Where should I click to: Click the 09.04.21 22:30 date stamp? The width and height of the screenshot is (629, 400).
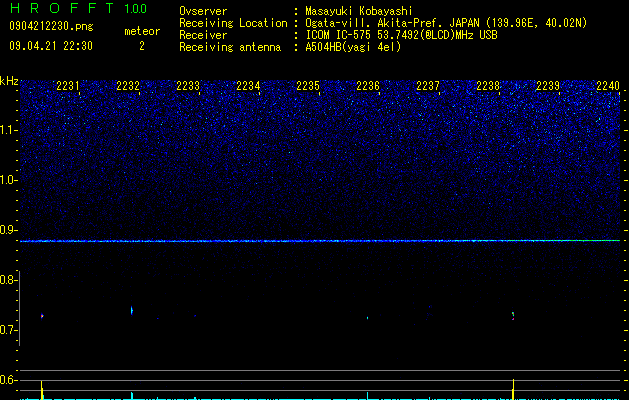pyautogui.click(x=51, y=46)
